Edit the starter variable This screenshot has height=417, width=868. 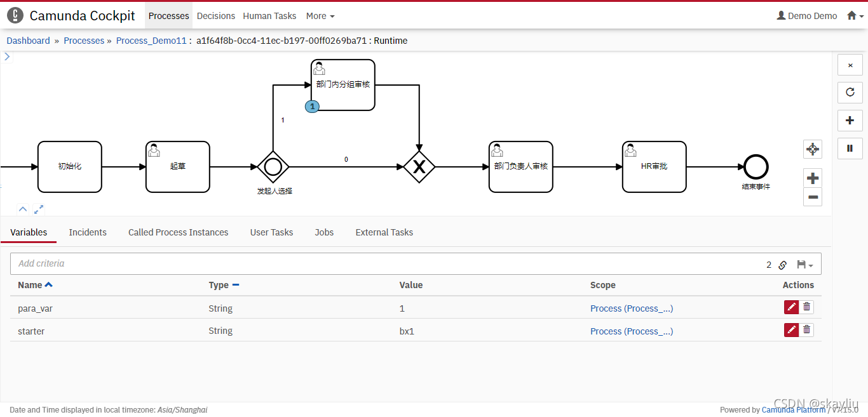791,329
